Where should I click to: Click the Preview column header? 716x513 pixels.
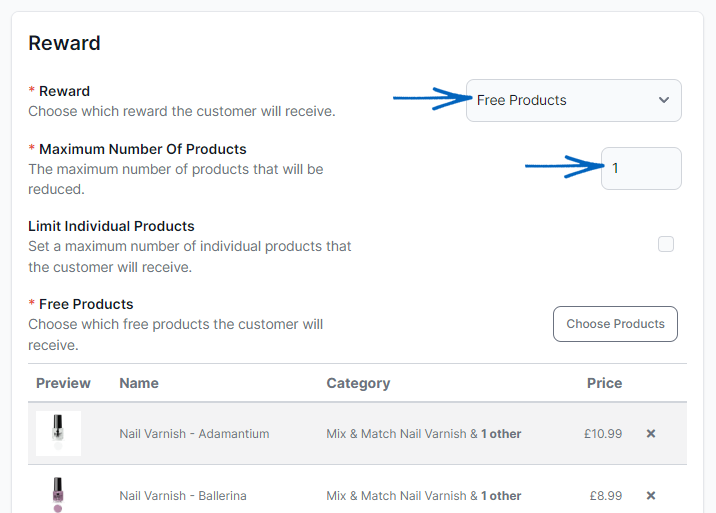coord(63,383)
